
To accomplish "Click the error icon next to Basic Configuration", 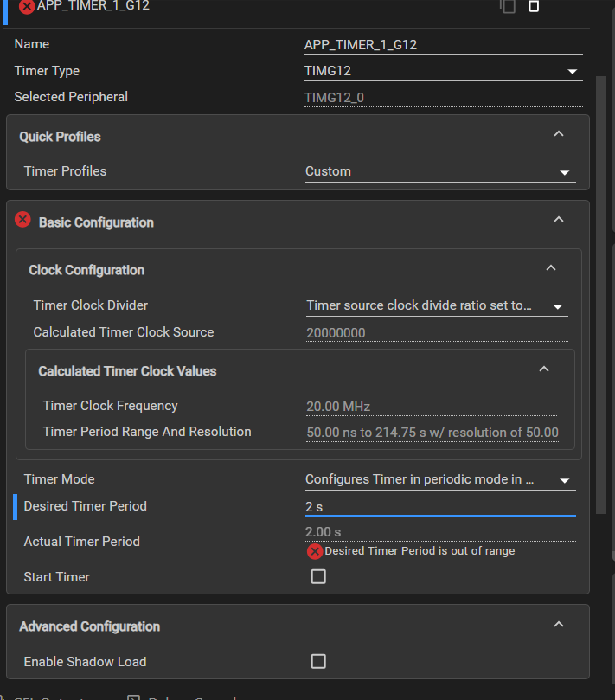I will [x=22, y=220].
